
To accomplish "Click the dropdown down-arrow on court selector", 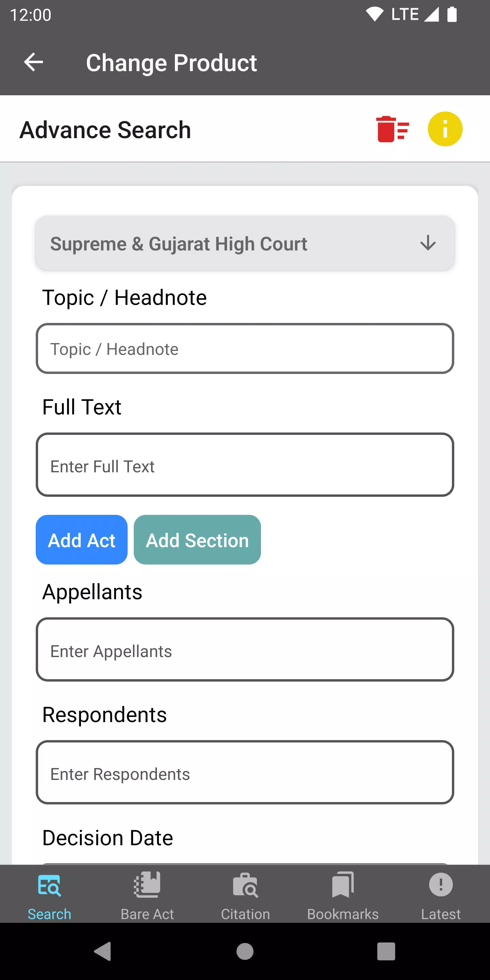I will click(x=428, y=243).
